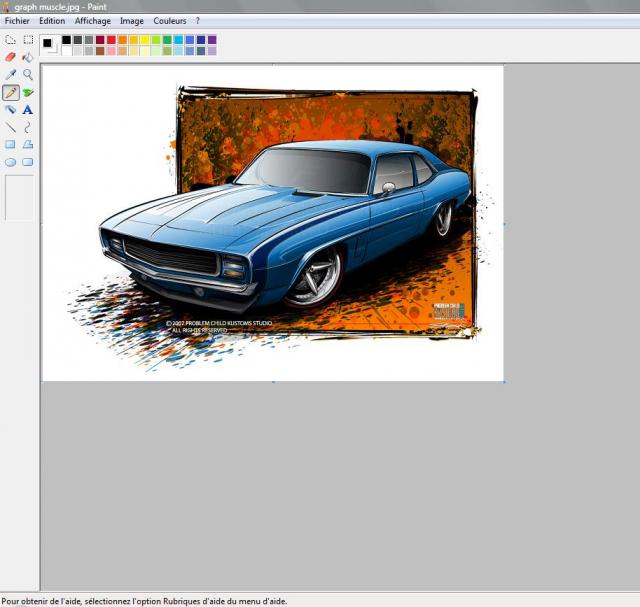Open the Edition menu
This screenshot has height=607, width=640.
click(52, 21)
